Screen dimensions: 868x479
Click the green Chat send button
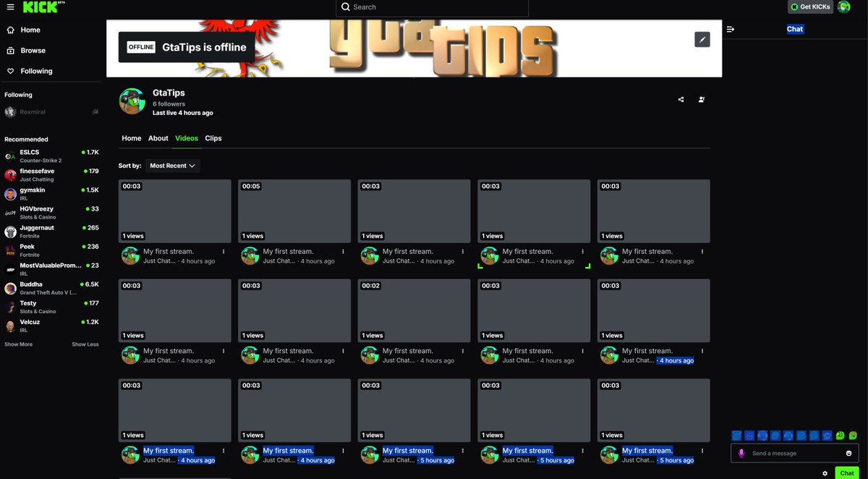[846, 473]
